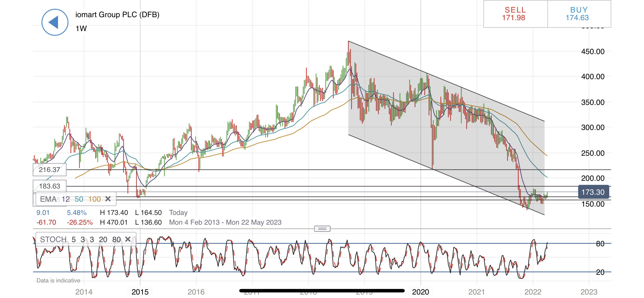Select the iomart Group PLC (DFB) title
This screenshot has height=298, width=644.
click(x=117, y=15)
